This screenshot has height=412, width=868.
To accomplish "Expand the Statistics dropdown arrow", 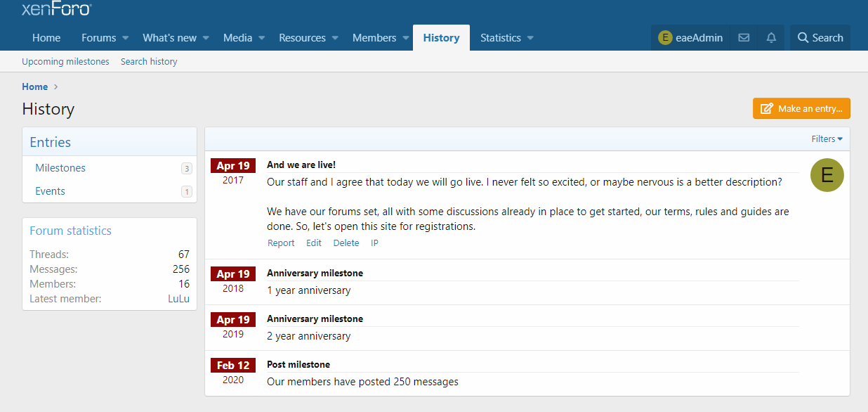I will (x=530, y=38).
